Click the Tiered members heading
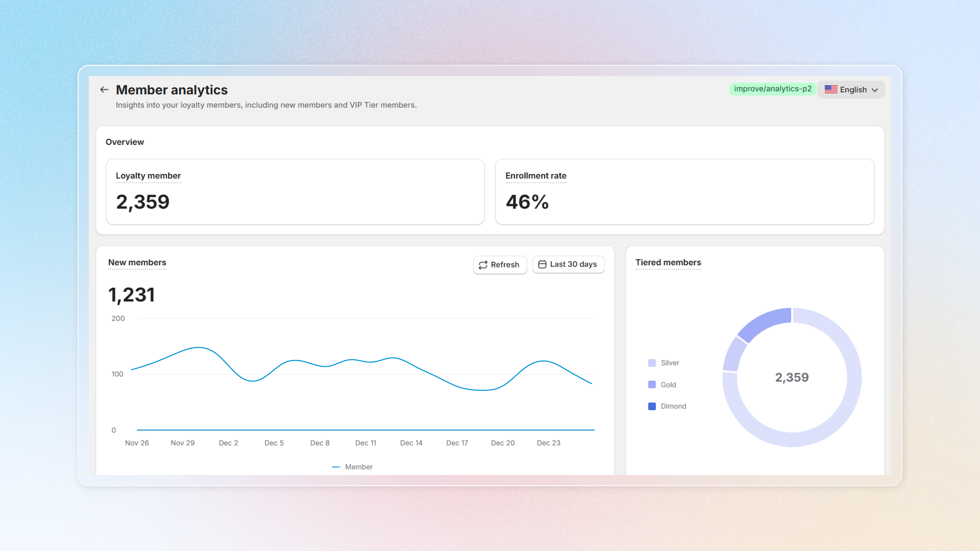The height and width of the screenshot is (551, 980). point(668,262)
